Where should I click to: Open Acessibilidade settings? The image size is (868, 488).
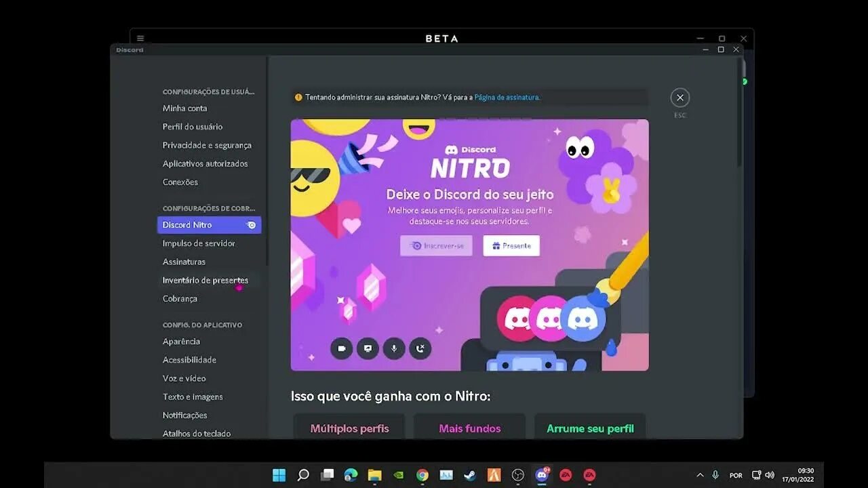pos(209,360)
